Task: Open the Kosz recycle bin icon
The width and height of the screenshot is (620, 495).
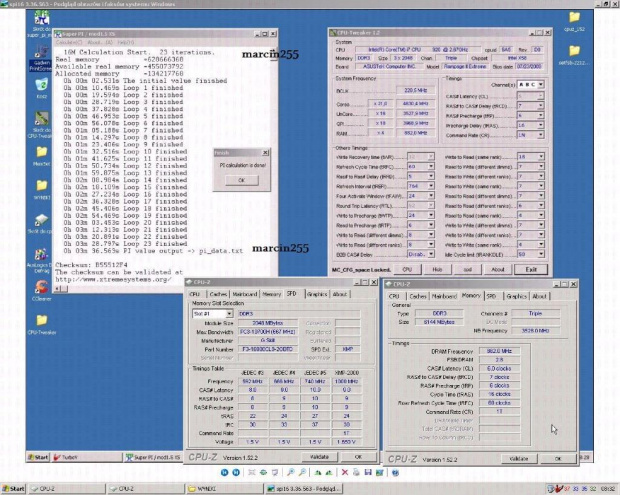Action: click(42, 88)
